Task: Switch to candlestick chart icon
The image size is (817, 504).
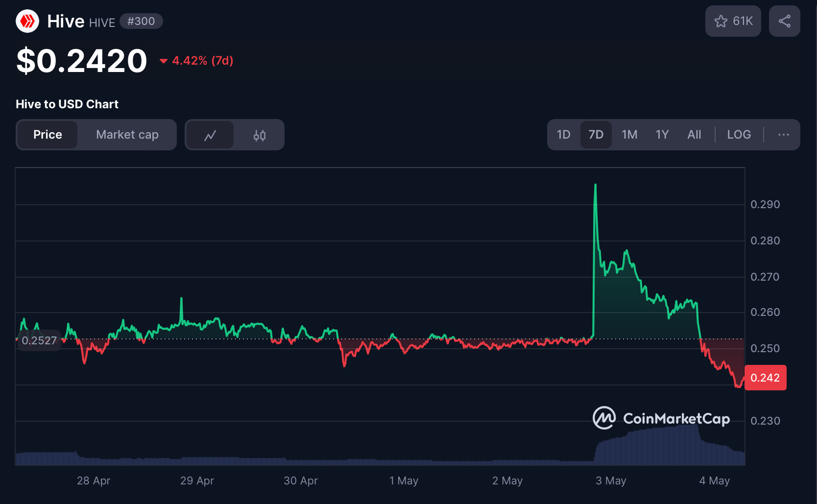Action: [x=259, y=135]
